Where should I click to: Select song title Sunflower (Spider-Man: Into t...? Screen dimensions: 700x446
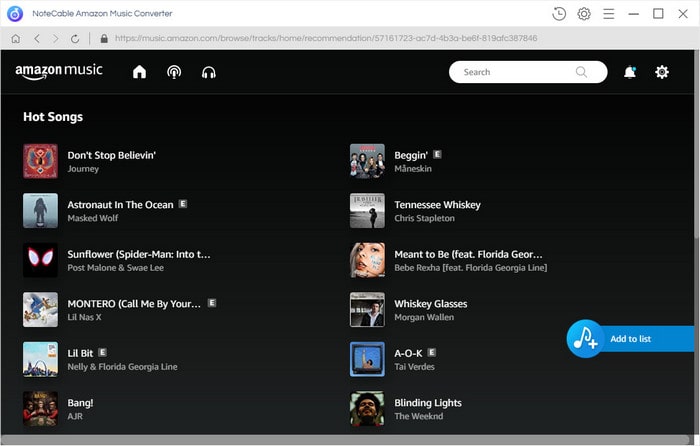point(139,254)
